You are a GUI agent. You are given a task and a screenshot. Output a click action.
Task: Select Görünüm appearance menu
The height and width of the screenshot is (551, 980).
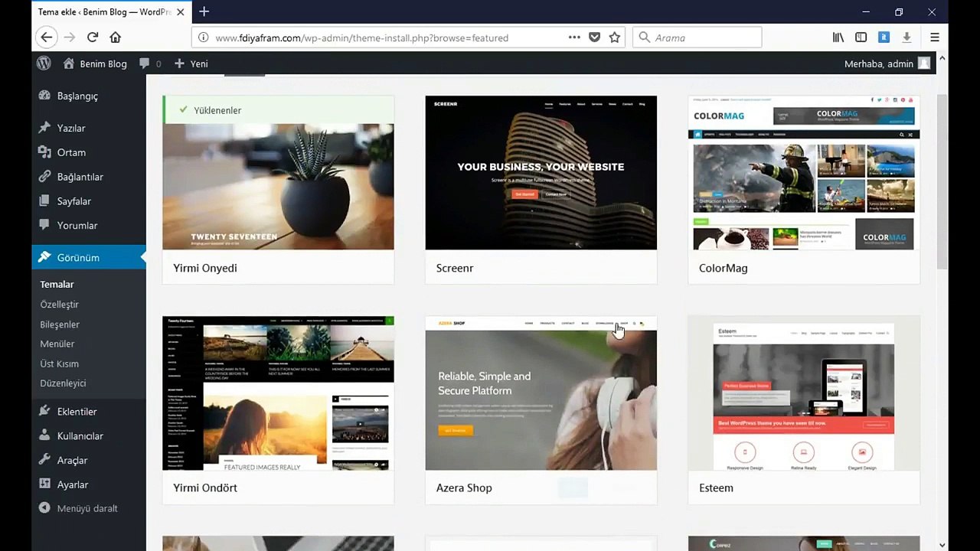pos(89,258)
